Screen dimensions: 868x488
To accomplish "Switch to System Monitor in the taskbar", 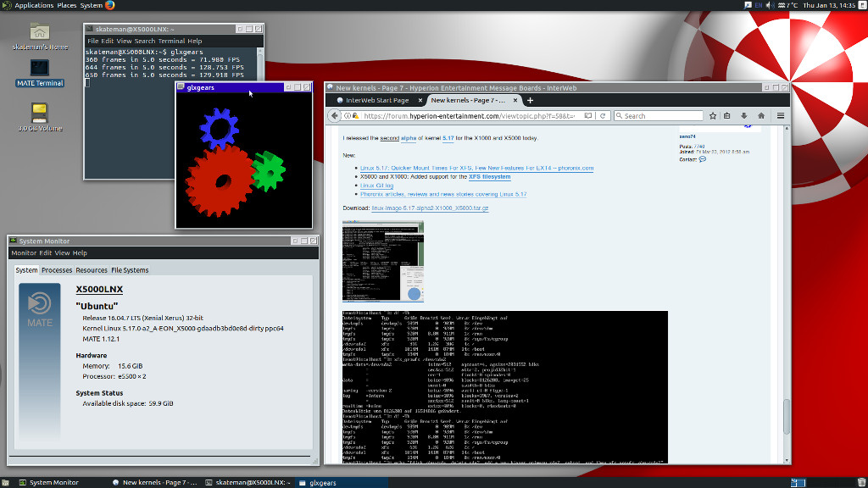I will 48,482.
